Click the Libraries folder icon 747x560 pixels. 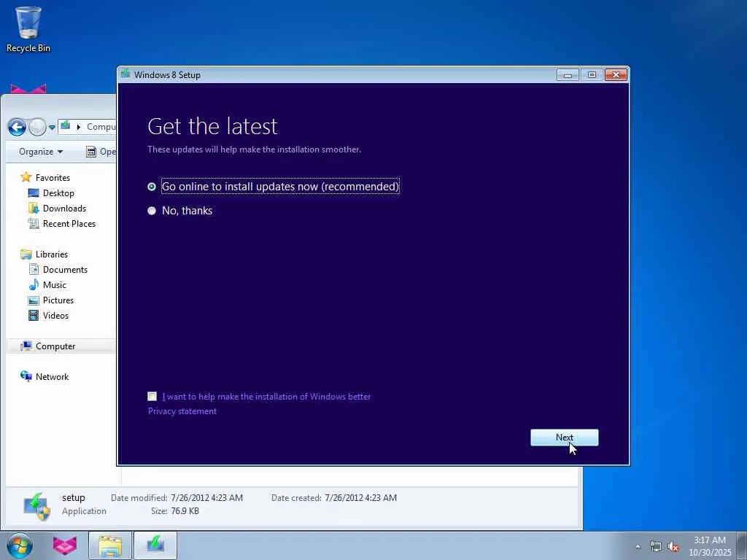coord(26,254)
